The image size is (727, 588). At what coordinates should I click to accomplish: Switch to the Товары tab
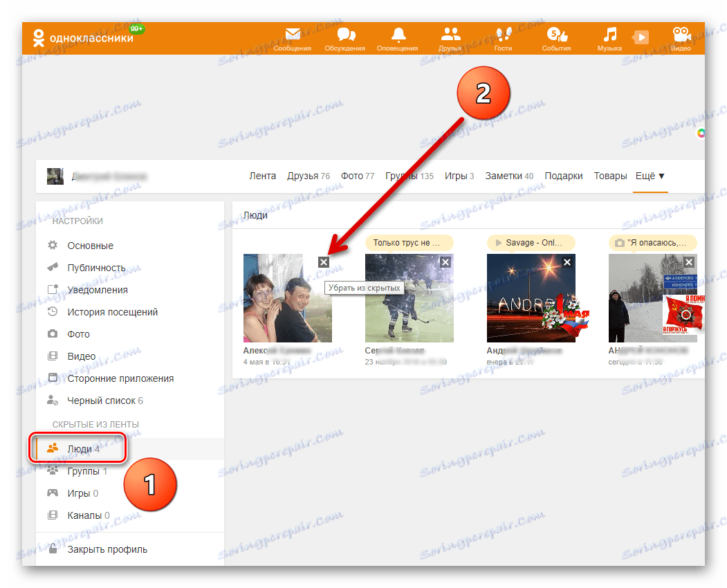click(x=610, y=176)
